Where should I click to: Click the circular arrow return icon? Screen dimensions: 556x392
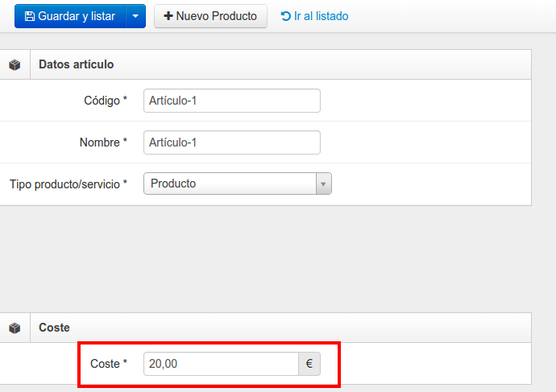286,16
